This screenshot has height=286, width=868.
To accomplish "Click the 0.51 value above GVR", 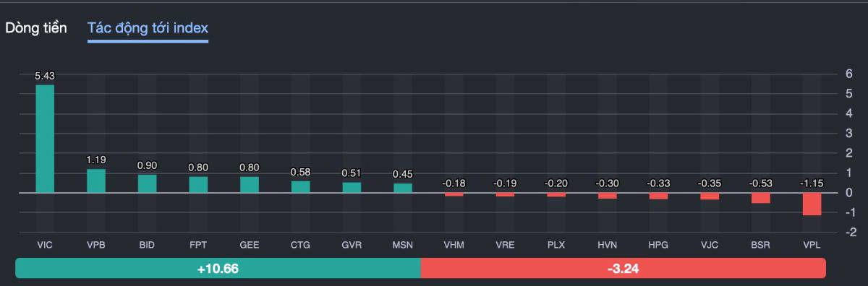I will [352, 173].
